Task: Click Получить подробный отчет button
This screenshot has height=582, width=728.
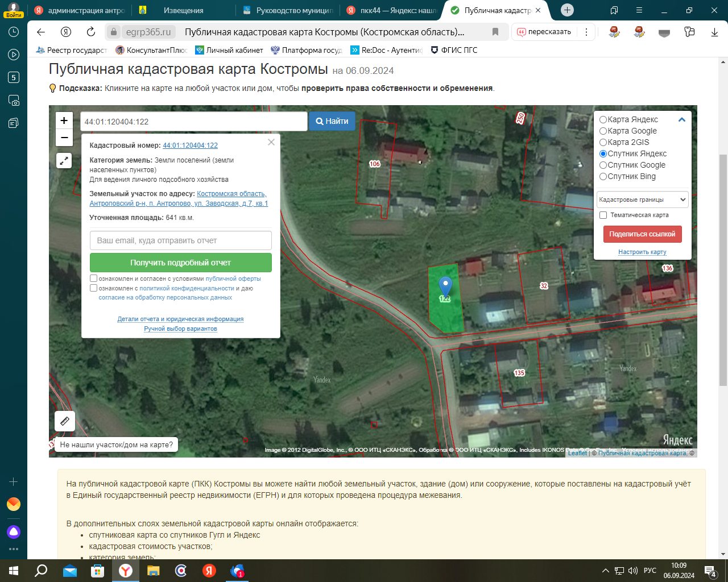Action: (181, 263)
